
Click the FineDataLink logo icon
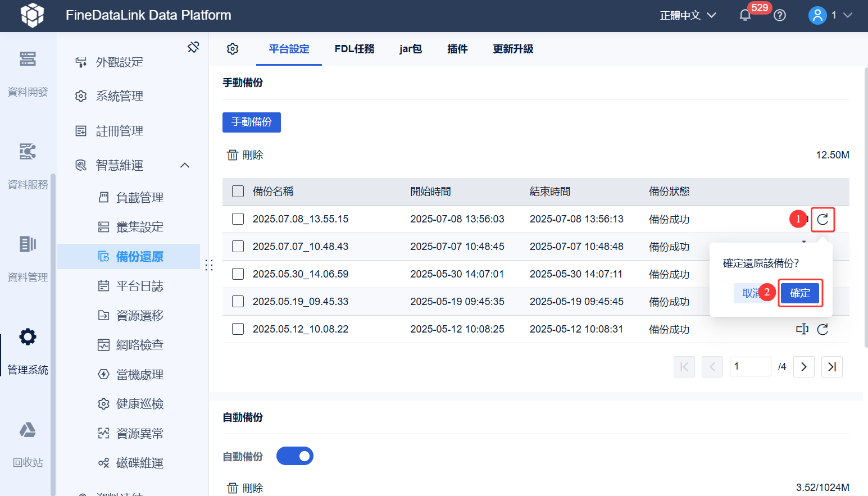[32, 15]
